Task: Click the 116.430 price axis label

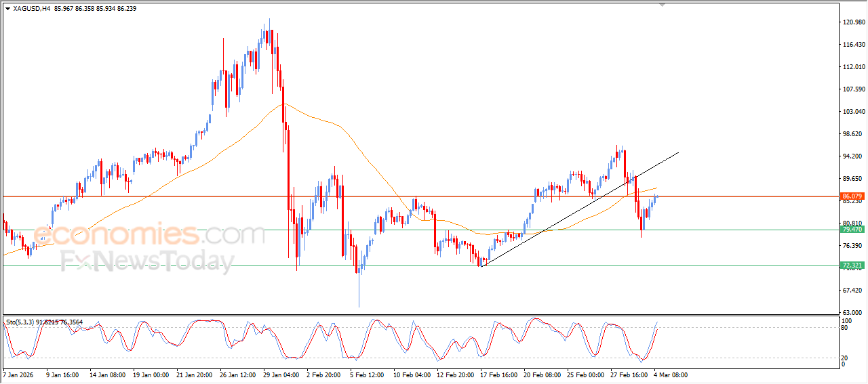Action: click(854, 45)
